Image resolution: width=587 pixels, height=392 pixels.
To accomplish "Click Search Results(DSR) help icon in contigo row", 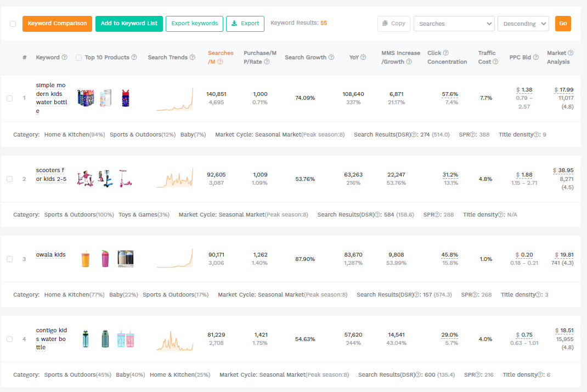I will tap(418, 375).
